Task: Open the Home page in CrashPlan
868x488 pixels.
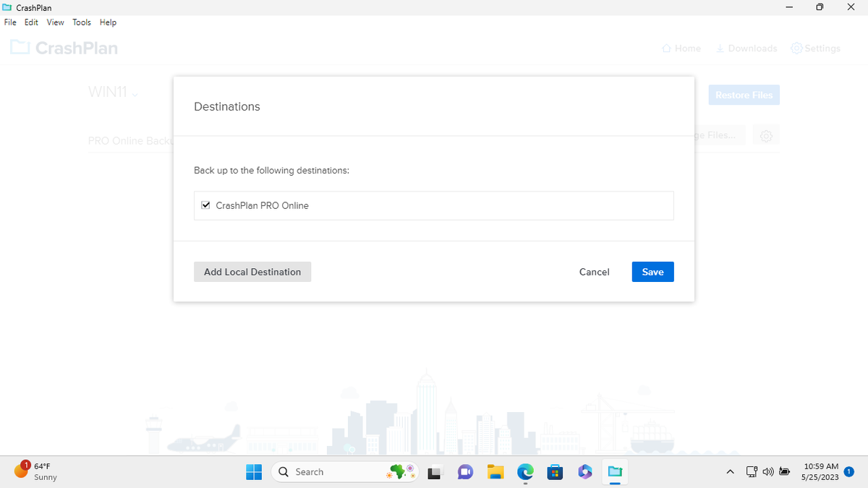Action: (681, 48)
